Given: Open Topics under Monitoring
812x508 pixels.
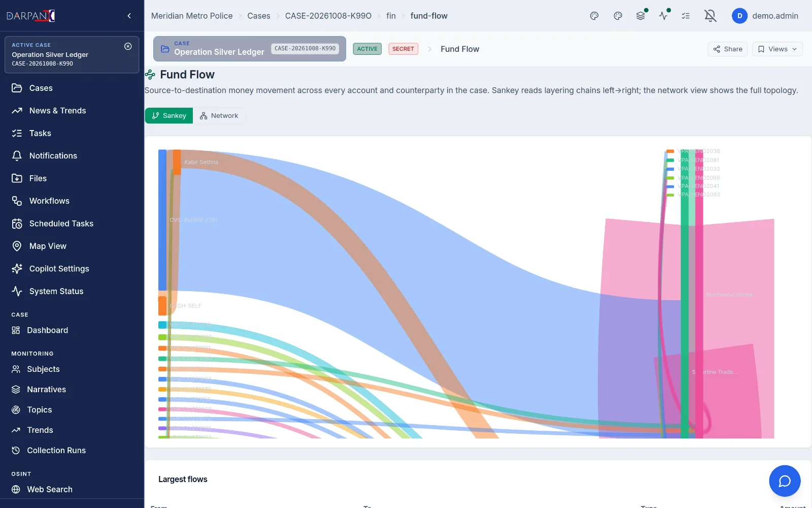Looking at the screenshot, I should pos(72,410).
